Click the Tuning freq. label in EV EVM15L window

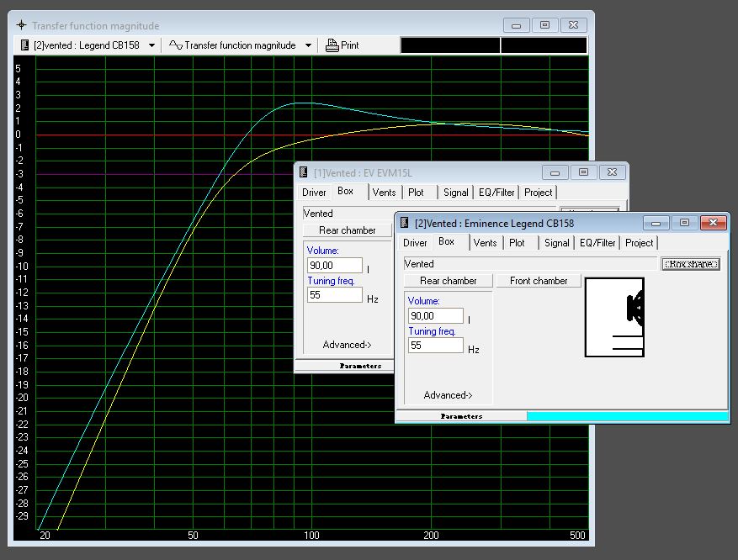pos(331,281)
